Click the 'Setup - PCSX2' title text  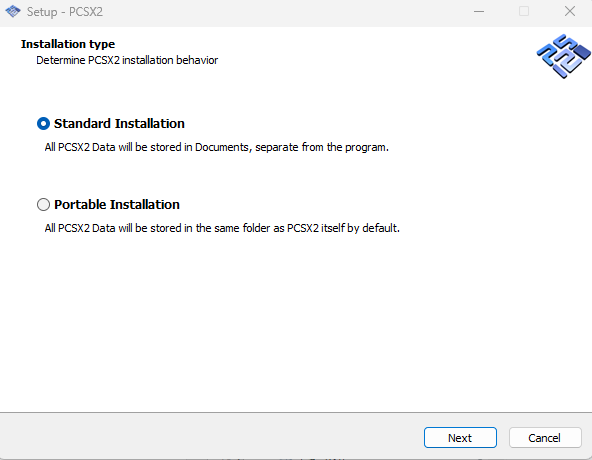65,12
